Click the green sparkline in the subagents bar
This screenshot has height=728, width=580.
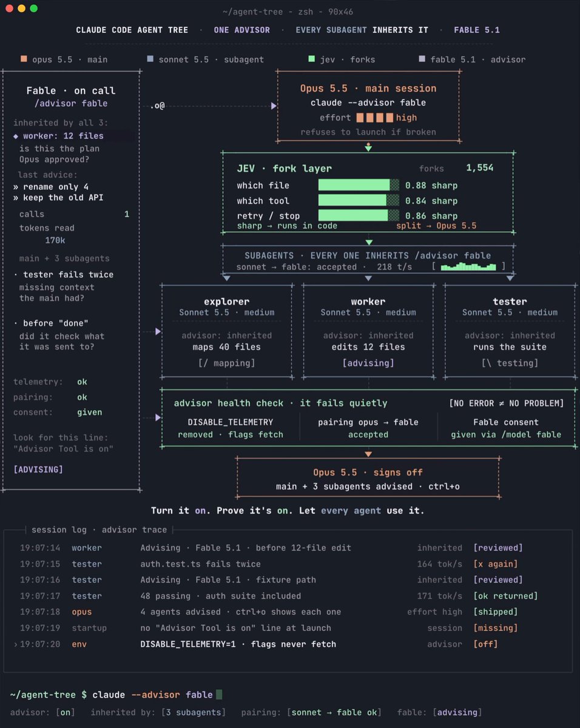pyautogui.click(x=469, y=266)
